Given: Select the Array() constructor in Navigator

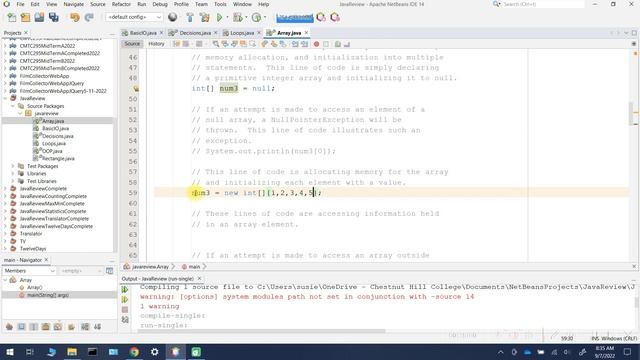Looking at the screenshot, I should [x=35, y=287].
